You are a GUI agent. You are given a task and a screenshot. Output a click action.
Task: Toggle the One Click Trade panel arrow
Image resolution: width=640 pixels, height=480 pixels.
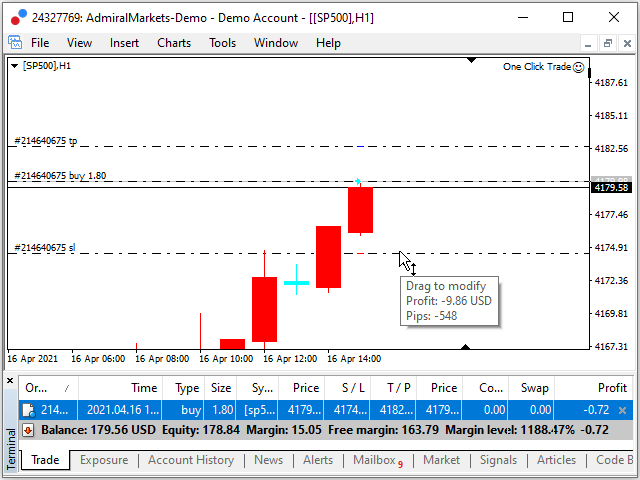13,66
